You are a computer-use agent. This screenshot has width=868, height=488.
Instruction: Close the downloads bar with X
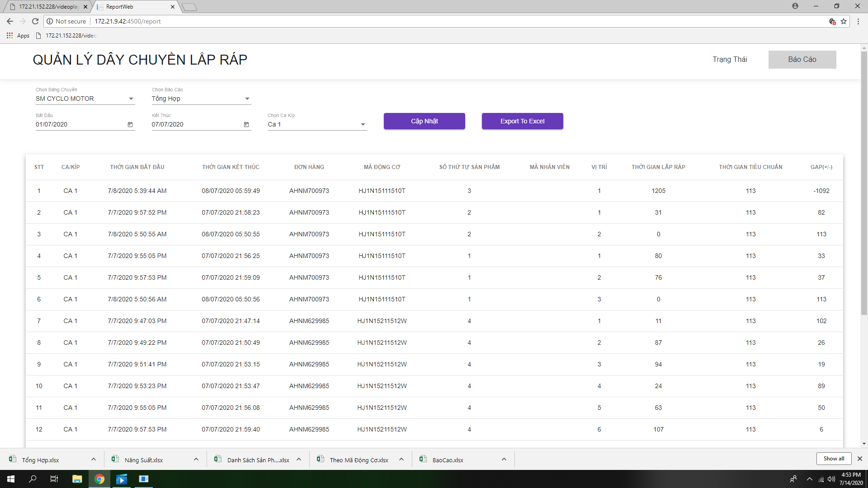click(860, 459)
